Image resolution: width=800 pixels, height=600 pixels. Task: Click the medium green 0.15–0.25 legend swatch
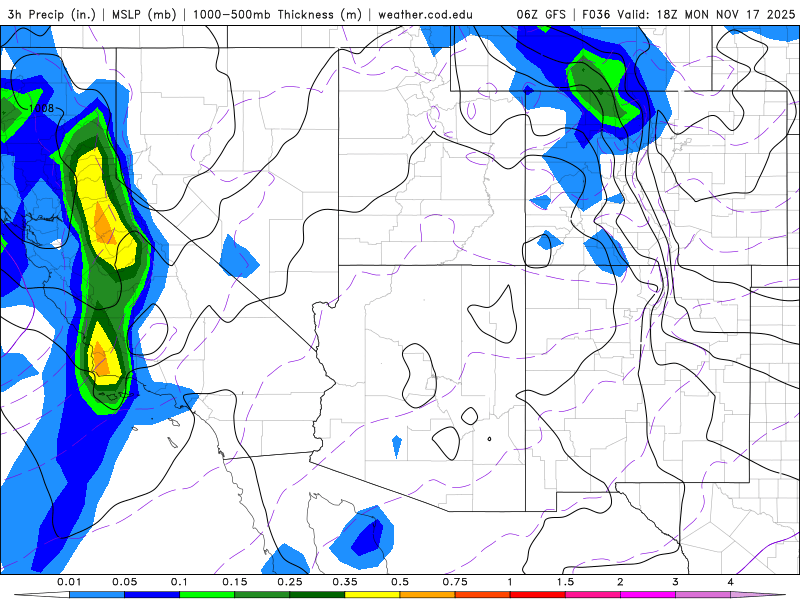point(262,595)
